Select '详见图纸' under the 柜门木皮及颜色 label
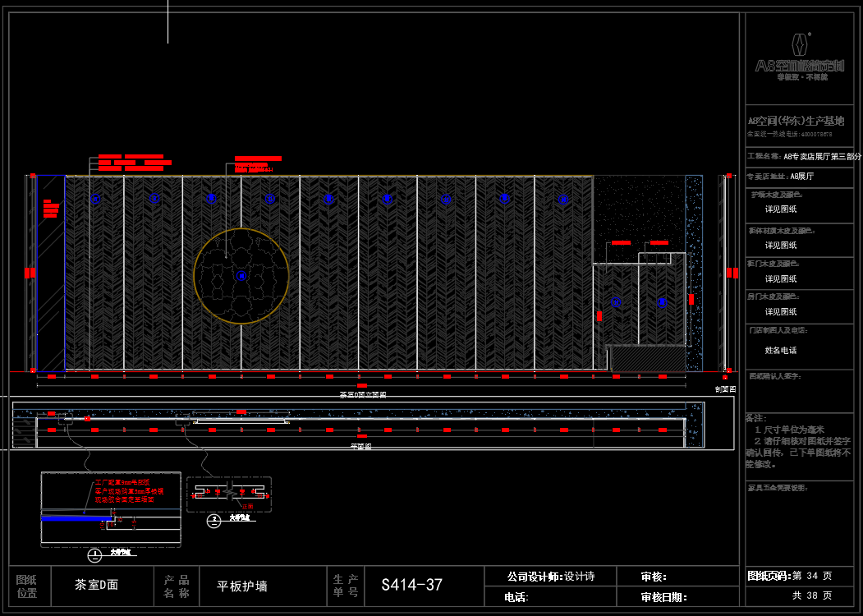The image size is (863, 616). pos(780,279)
